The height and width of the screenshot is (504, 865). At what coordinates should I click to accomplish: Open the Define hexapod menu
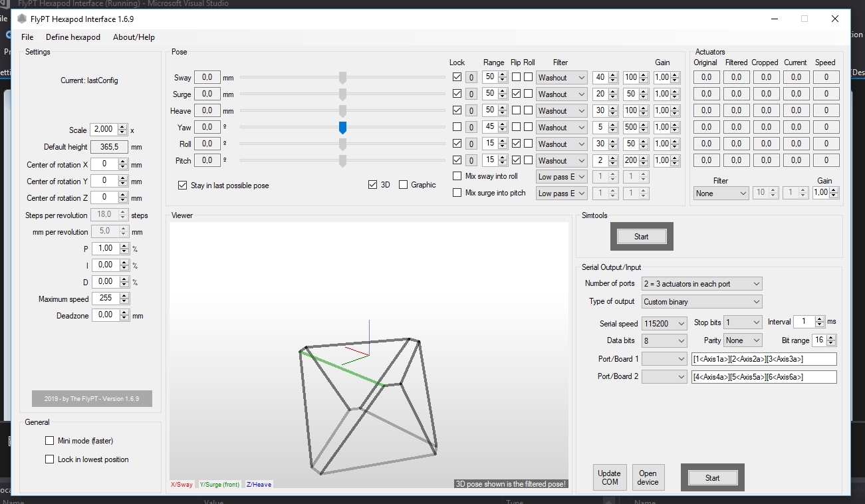pyautogui.click(x=73, y=37)
